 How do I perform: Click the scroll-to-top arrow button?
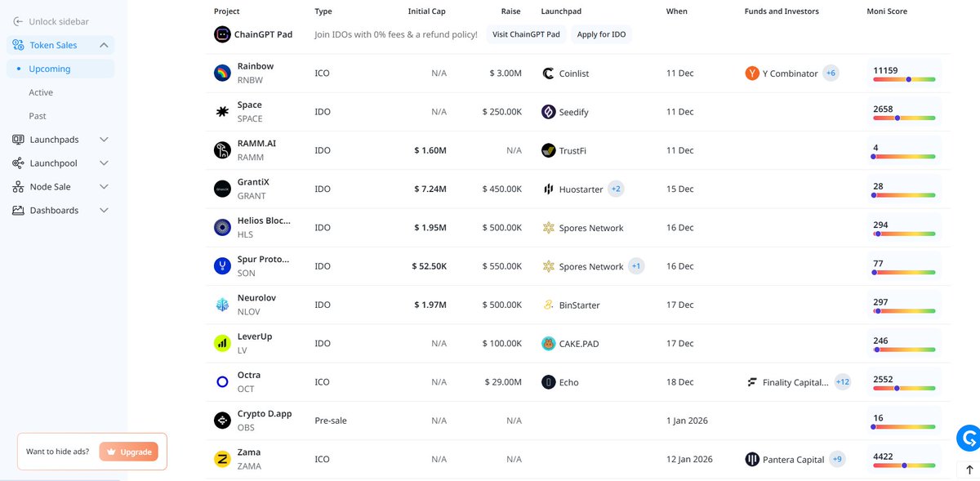(969, 470)
